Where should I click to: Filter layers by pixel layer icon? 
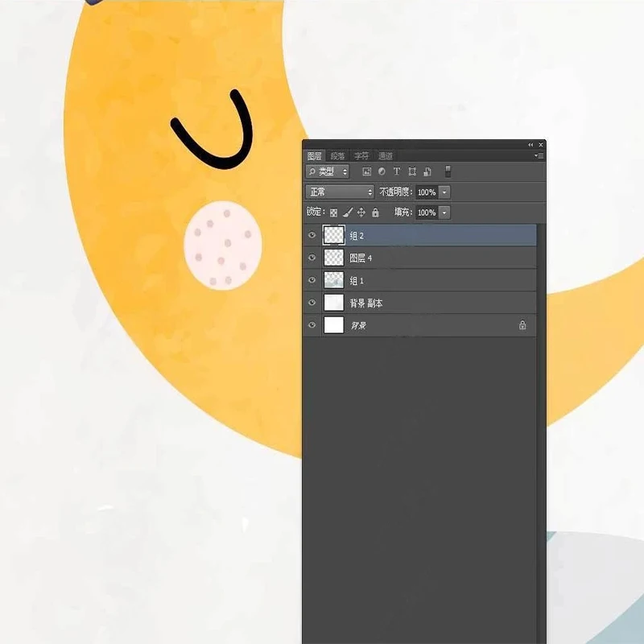367,171
